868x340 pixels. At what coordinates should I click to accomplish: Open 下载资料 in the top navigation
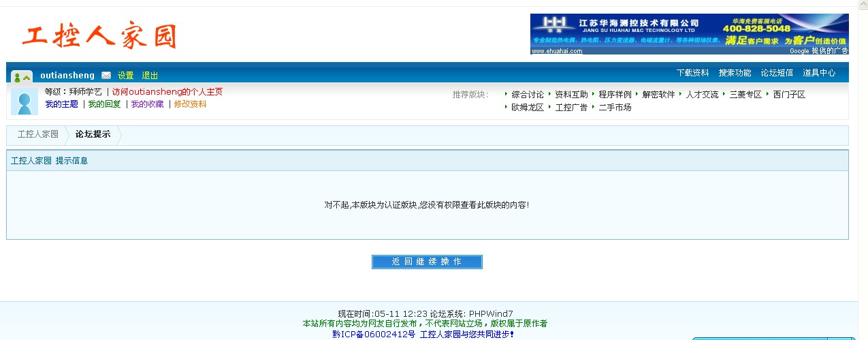click(692, 73)
